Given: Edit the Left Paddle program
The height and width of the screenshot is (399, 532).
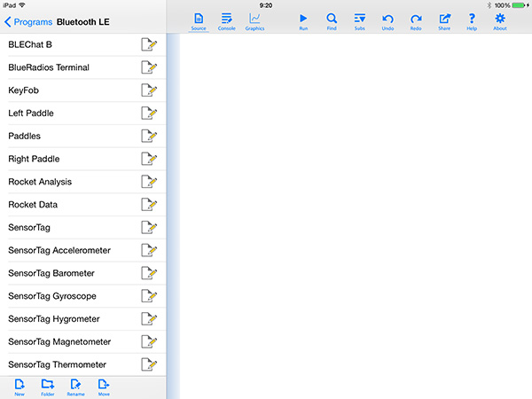Looking at the screenshot, I should 149,113.
